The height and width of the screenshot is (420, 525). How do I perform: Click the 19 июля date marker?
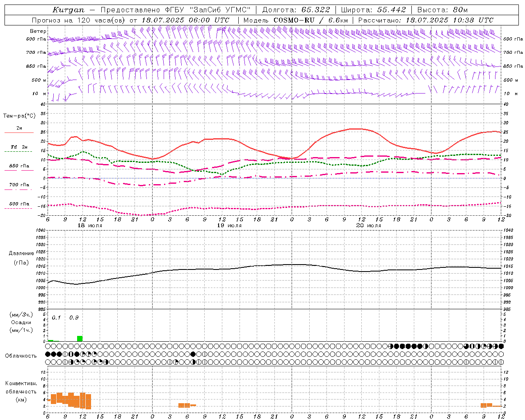point(229,226)
